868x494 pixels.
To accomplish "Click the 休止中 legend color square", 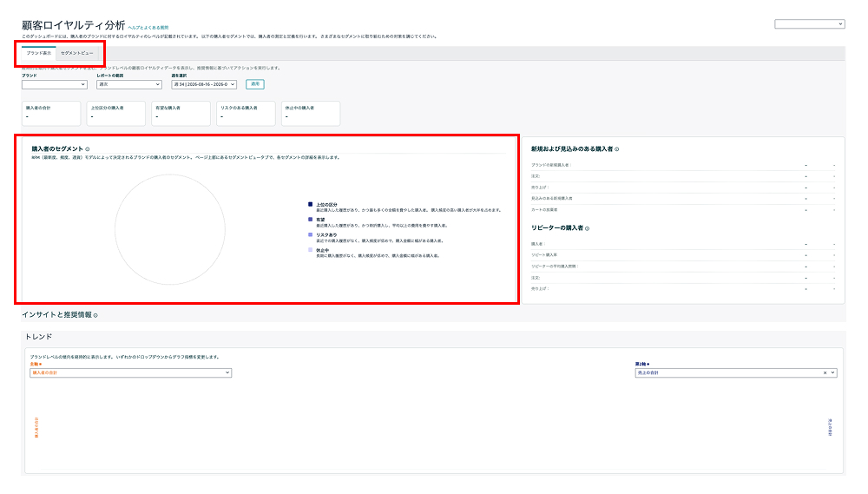I will [310, 250].
